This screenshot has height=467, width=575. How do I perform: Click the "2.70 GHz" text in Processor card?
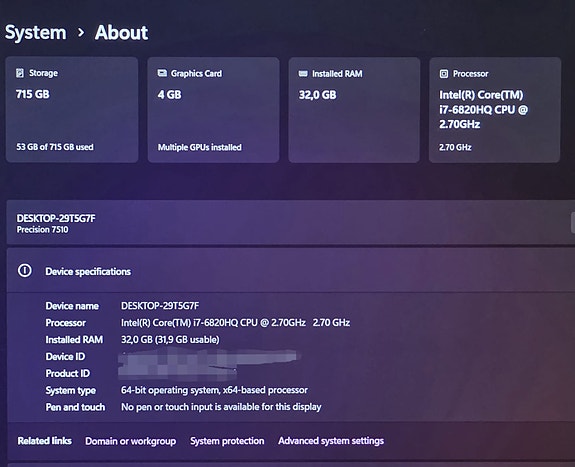coord(455,147)
